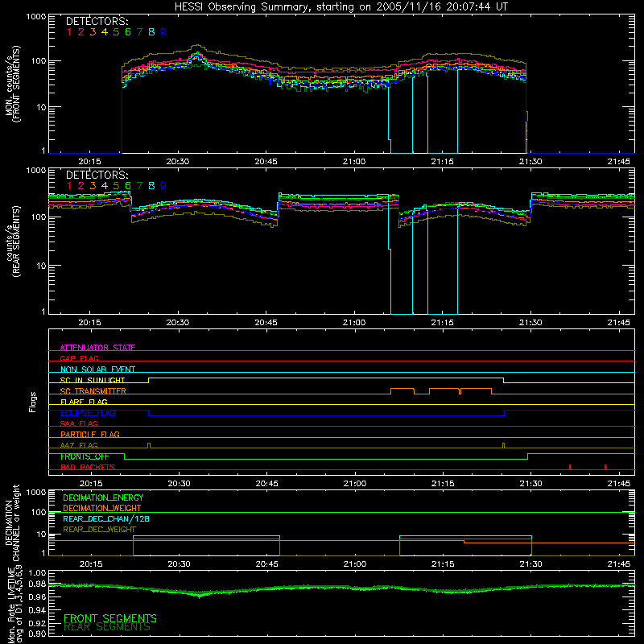The image size is (644, 644).
Task: Click the FRONT SEGMENTS label in the livetime plot
Action: tap(110, 618)
